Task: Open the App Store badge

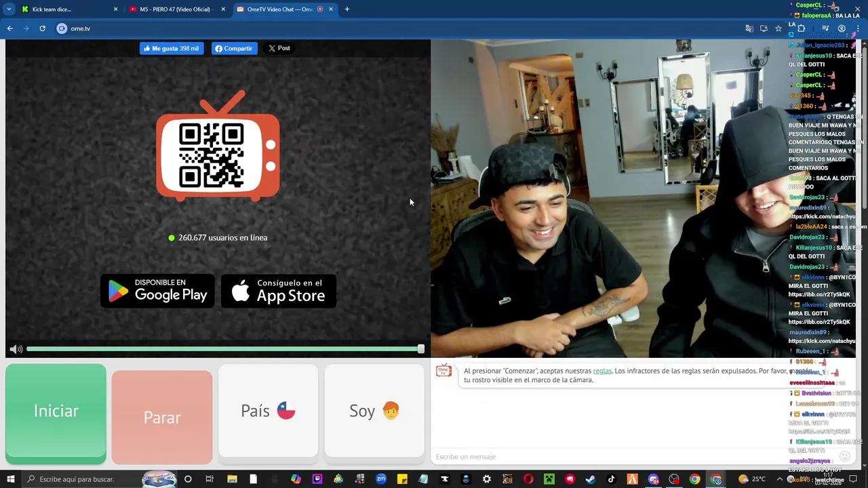Action: [279, 291]
